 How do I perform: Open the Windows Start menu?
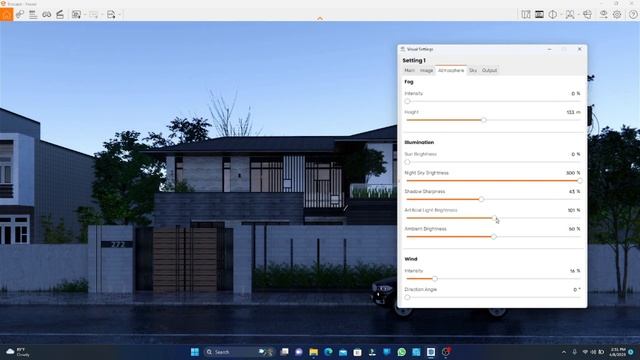tap(195, 352)
